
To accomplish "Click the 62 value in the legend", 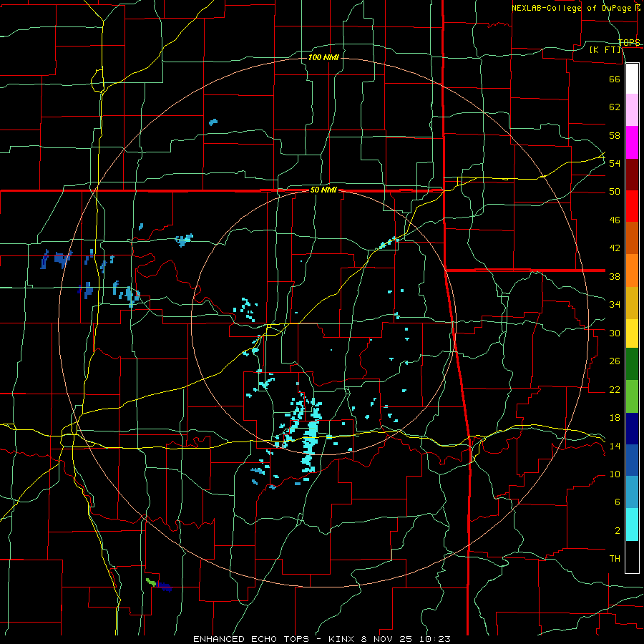I will pos(615,107).
